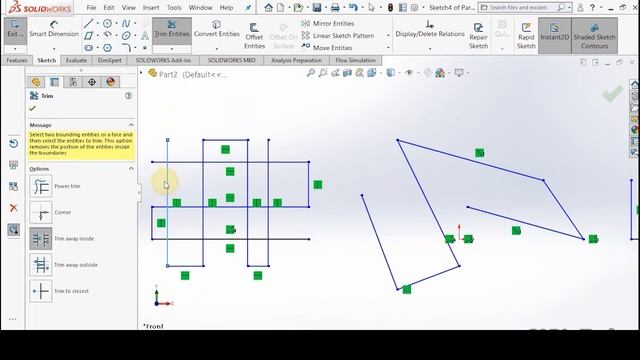Expand the Part2 flyout tree arrow
The image size is (640, 360).
click(141, 73)
